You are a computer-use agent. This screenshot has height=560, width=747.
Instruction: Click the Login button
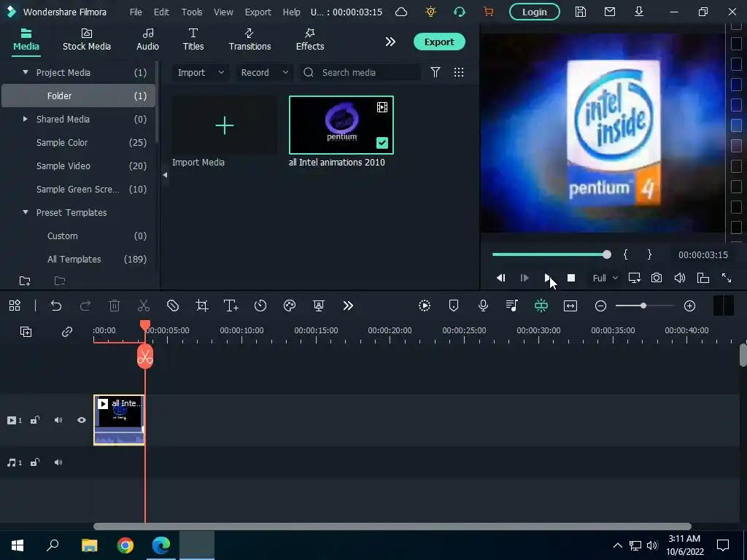534,12
